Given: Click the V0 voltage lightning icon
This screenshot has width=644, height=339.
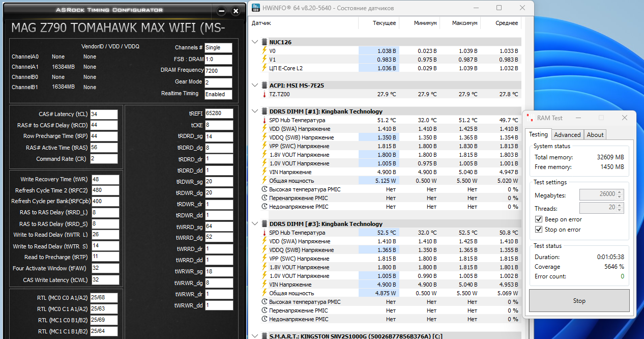Looking at the screenshot, I should click(x=265, y=51).
